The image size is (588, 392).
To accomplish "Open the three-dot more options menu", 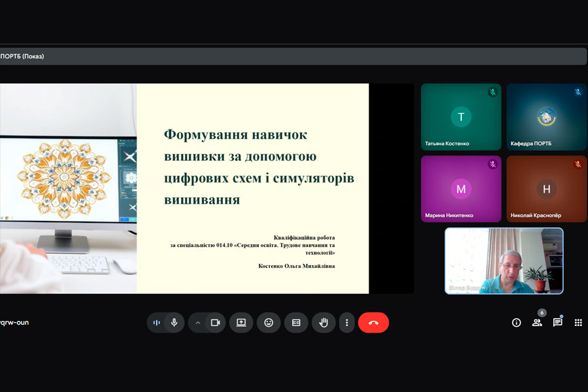I will 347,323.
